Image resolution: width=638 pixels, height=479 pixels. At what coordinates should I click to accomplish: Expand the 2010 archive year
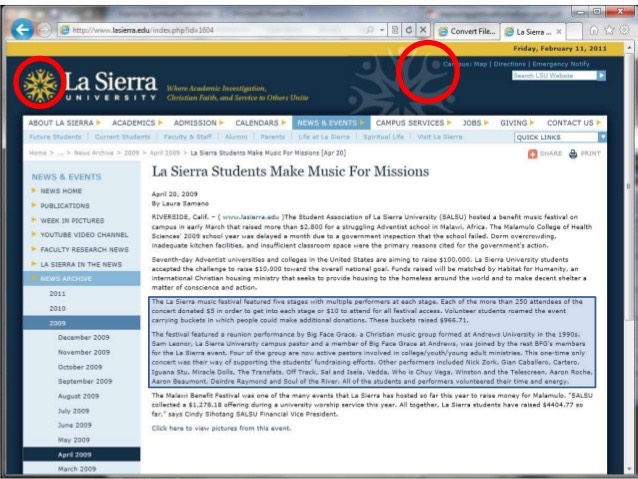57,308
